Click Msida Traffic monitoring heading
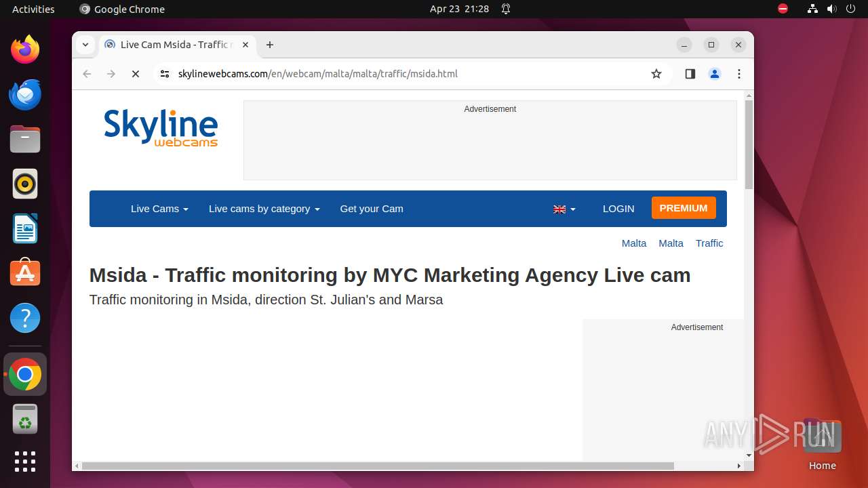 (390, 275)
